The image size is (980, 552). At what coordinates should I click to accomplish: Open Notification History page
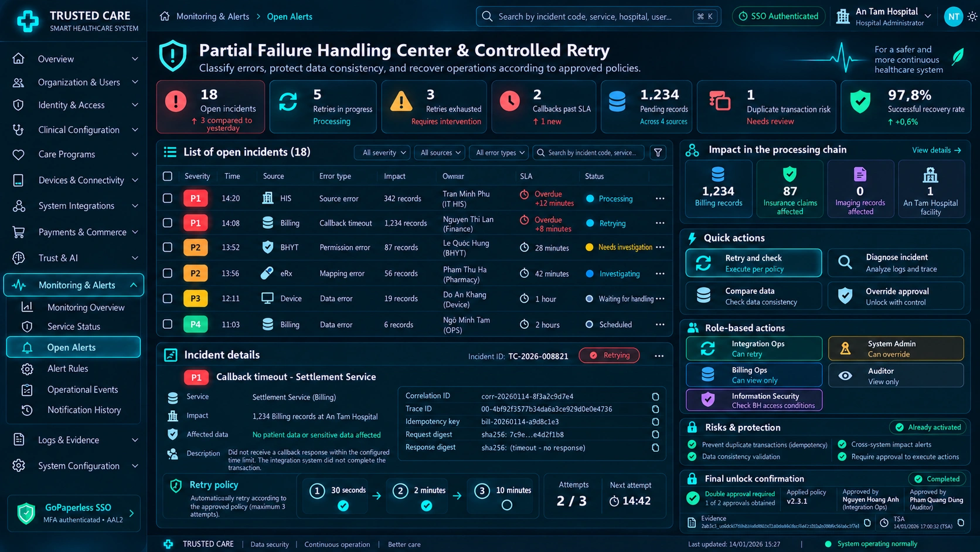[74, 410]
